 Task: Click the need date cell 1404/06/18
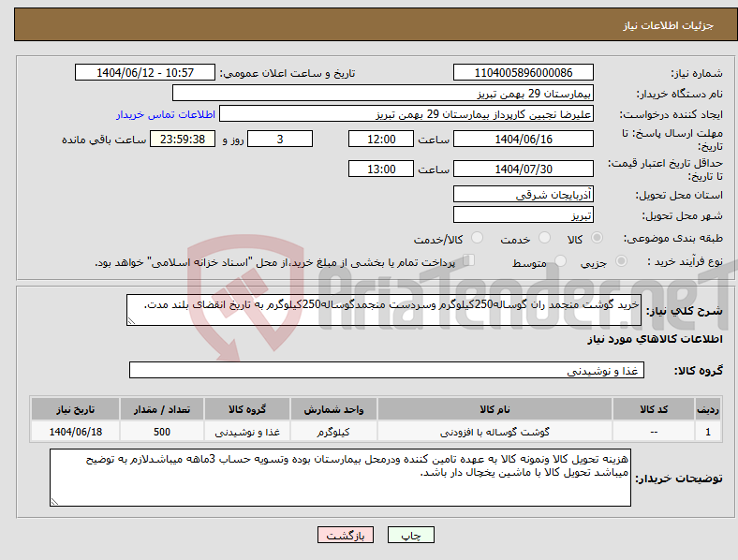[x=75, y=432]
